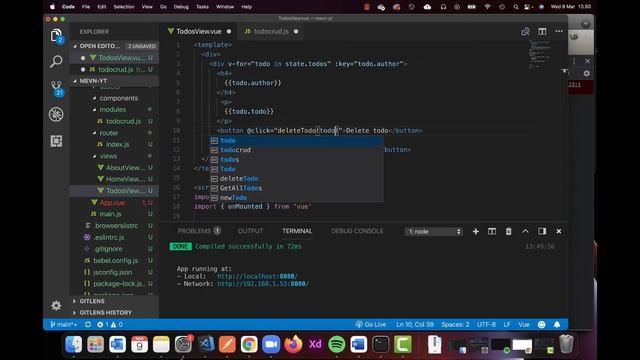This screenshot has height=360, width=640.
Task: Open the localhost:8080 link in terminal
Action: (257, 276)
